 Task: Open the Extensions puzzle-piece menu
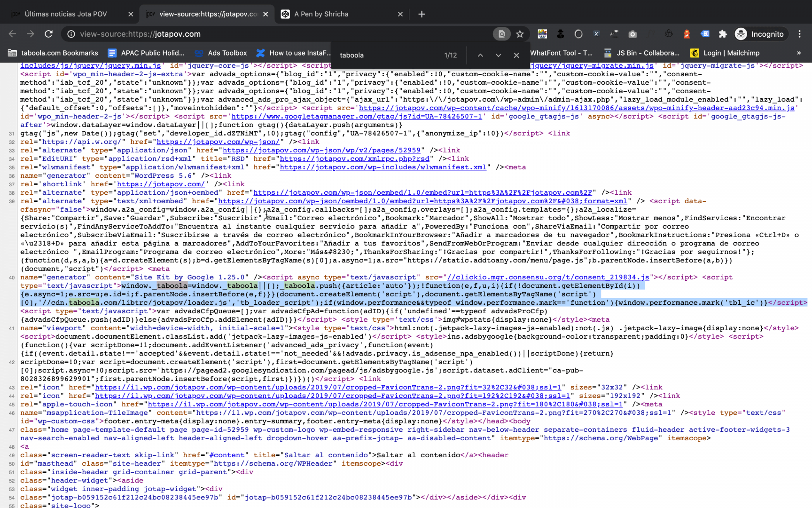[723, 34]
